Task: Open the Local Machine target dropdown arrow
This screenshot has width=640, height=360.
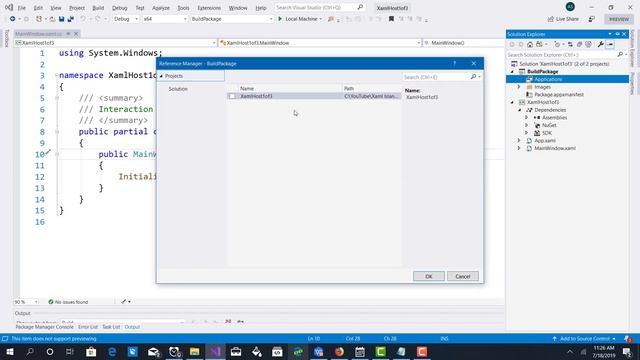Action: (320, 19)
